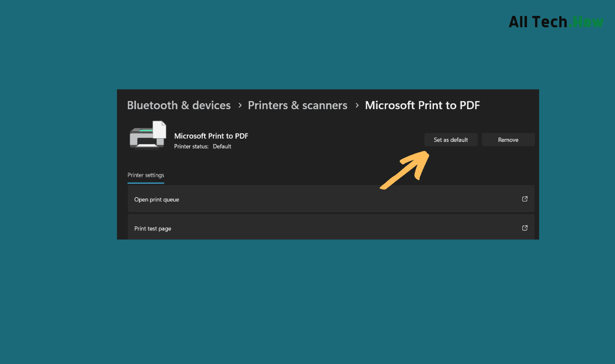This screenshot has width=615, height=364.
Task: Click the Microsoft Print to PDF device name
Action: click(211, 136)
